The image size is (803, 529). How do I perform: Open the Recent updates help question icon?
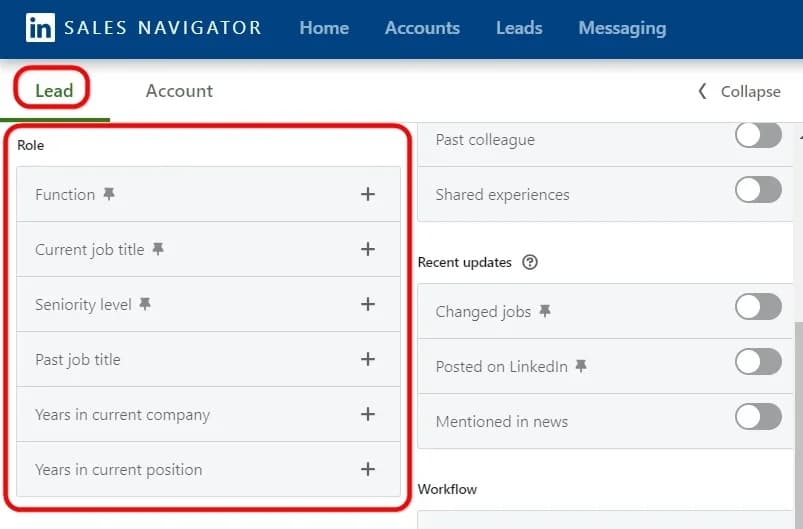tap(530, 262)
